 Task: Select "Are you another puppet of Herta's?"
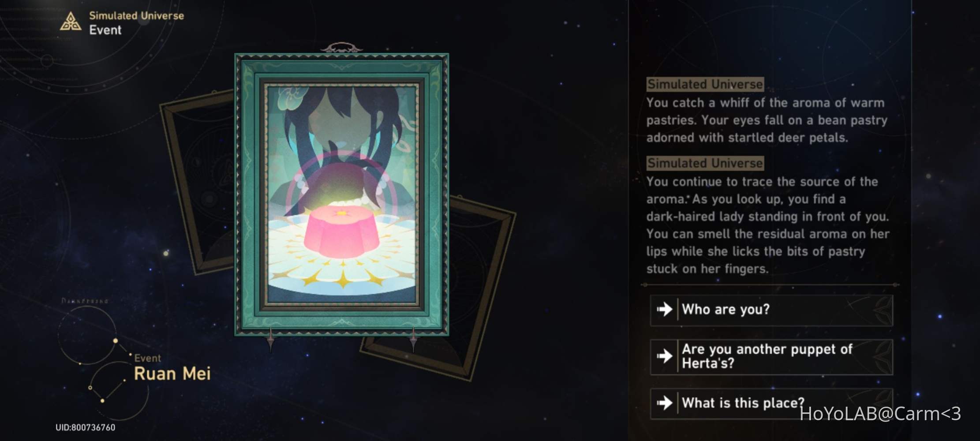click(771, 357)
